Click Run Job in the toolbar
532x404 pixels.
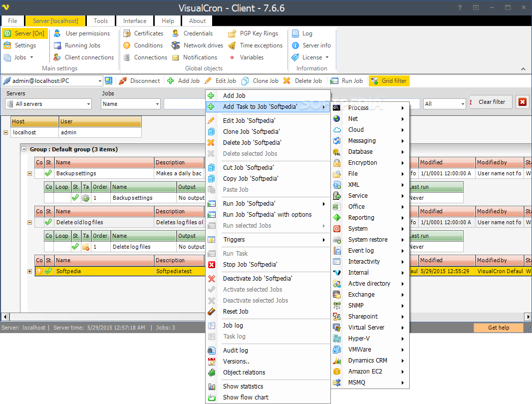(x=347, y=81)
